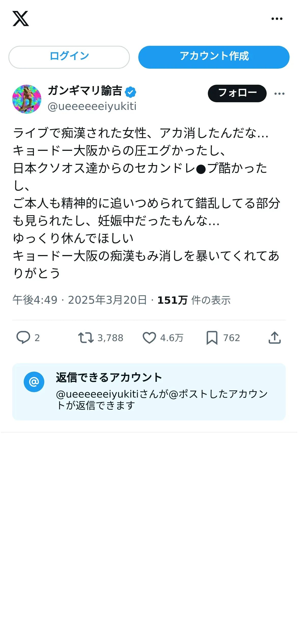The image size is (298, 644).
Task: Open the frog profile avatar
Action: click(x=27, y=99)
